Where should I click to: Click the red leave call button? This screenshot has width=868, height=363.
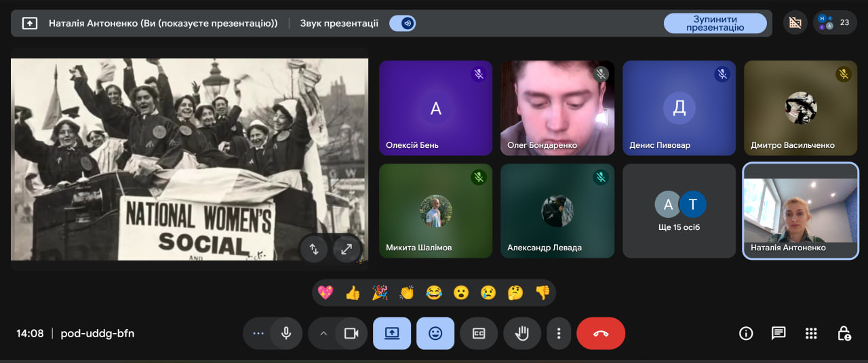coord(600,333)
